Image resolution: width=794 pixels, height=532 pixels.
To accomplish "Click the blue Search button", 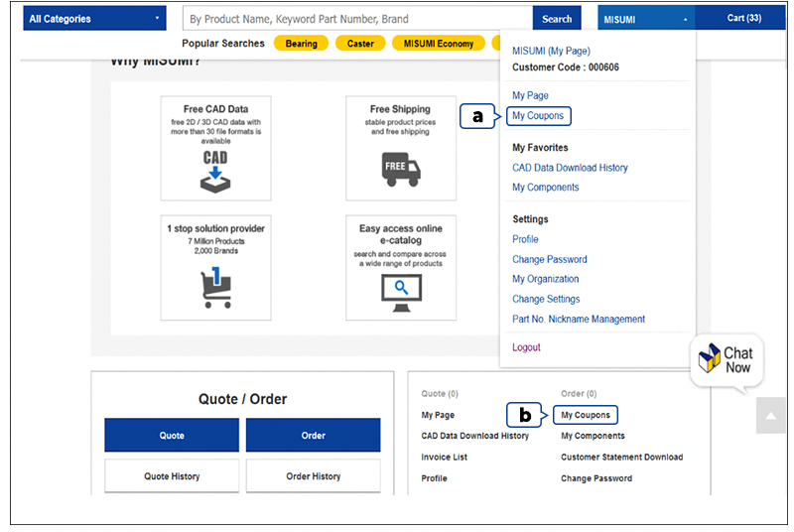I will pos(557,19).
